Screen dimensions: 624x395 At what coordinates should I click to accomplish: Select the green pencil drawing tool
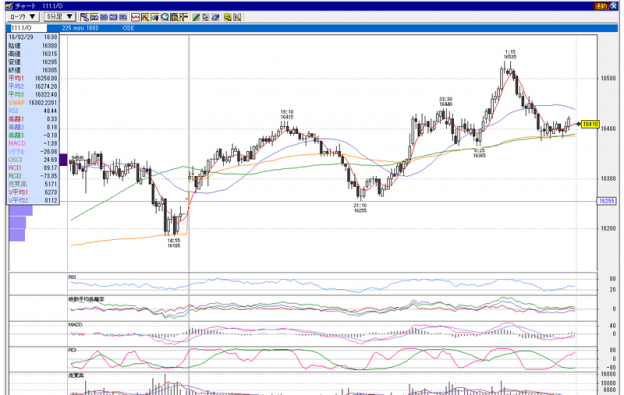196,17
